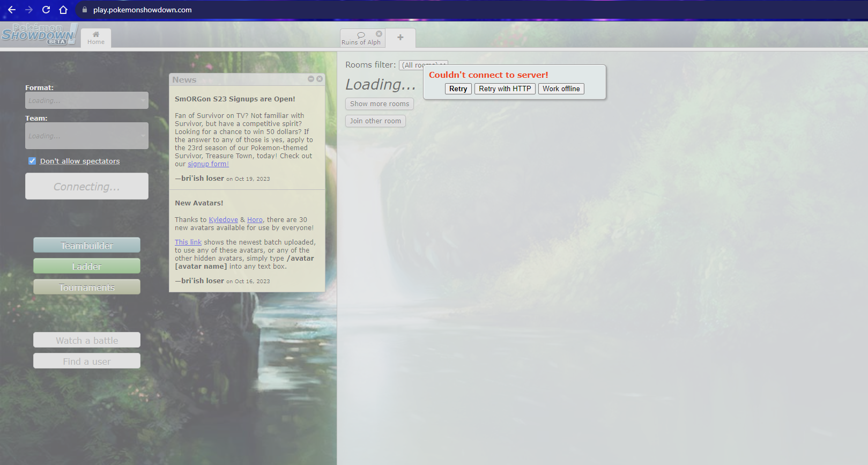Viewport: 868px width, 465px height.
Task: Open the Rooms filter dropdown
Action: (x=423, y=65)
